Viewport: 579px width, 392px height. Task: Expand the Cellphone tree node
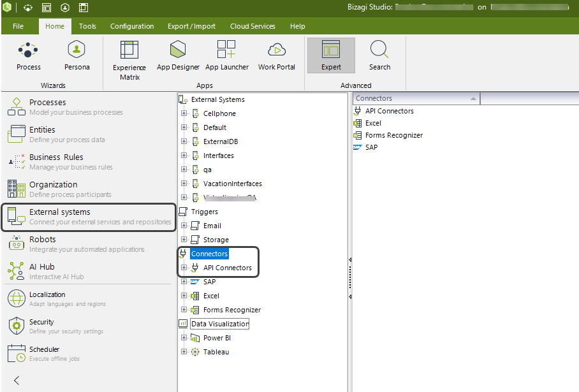click(x=184, y=113)
